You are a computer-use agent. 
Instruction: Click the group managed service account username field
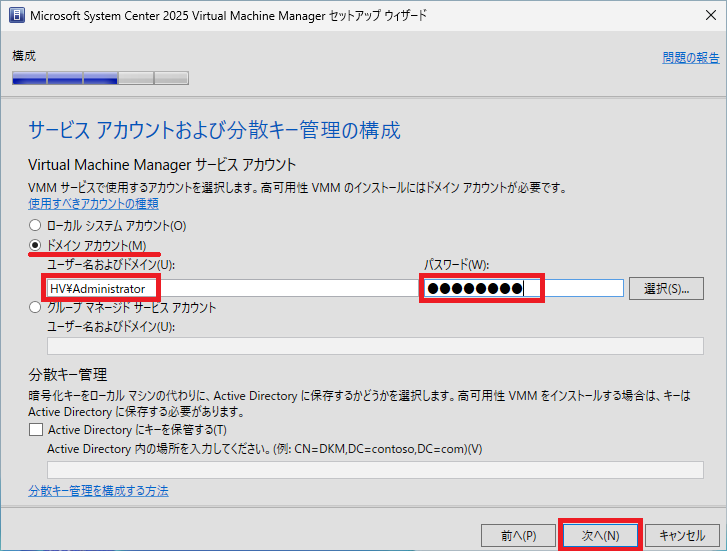[375, 346]
